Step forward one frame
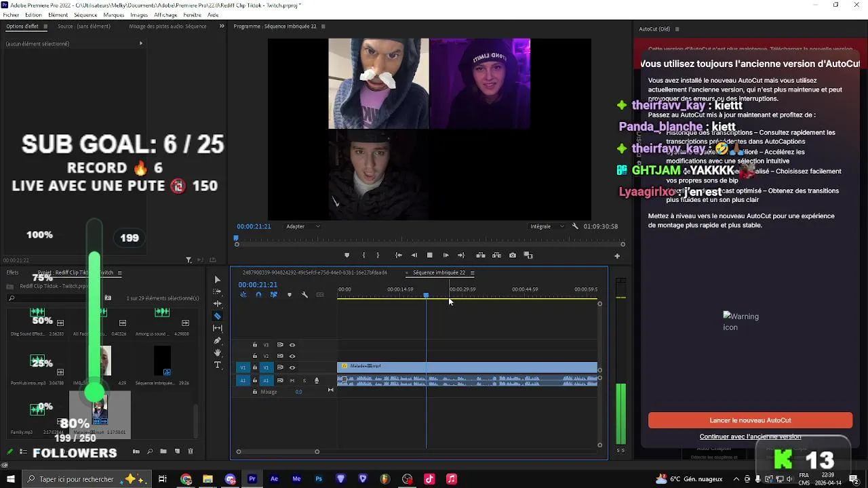868x488 pixels. tap(446, 256)
